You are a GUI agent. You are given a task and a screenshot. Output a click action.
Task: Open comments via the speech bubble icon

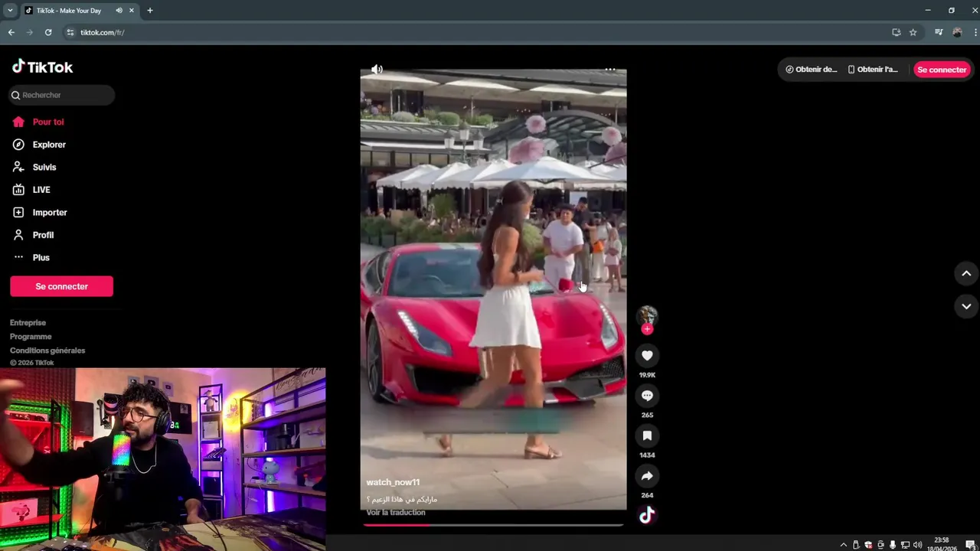point(647,396)
